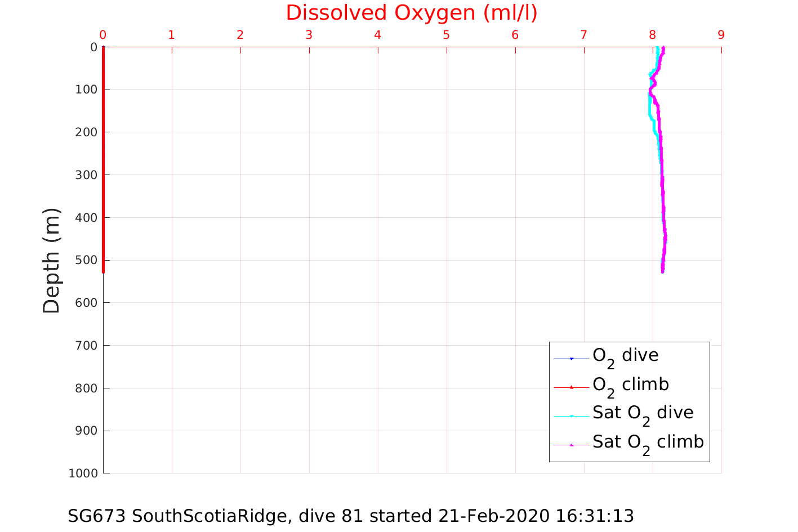798x532 pixels.
Task: Click the magenta Sat O2 climb legend marker
Action: click(571, 445)
